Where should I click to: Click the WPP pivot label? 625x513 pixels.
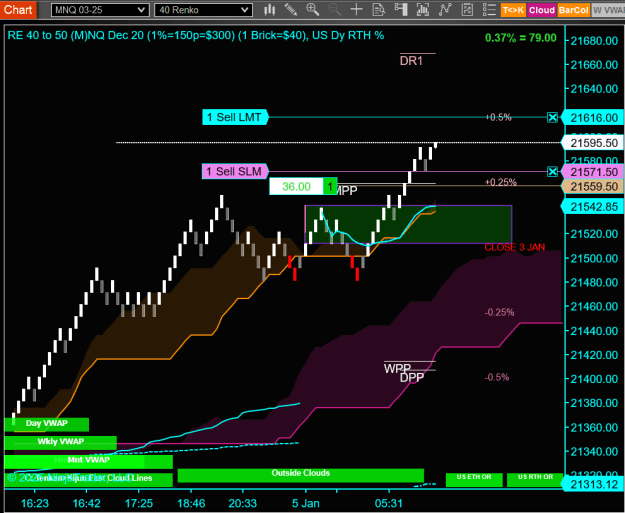[x=397, y=368]
